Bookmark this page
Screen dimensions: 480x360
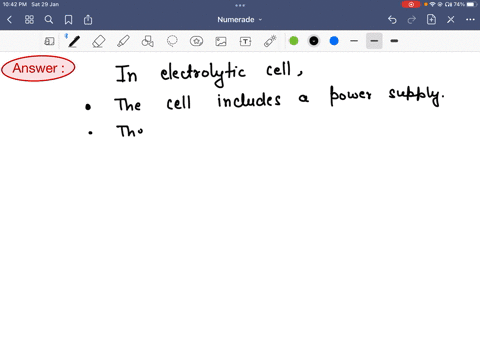(68, 20)
